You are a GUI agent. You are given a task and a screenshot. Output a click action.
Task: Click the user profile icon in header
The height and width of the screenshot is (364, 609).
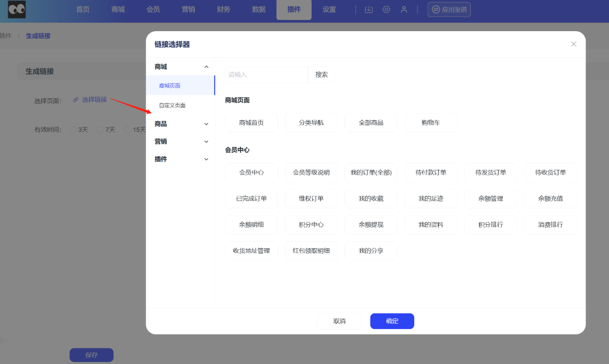click(x=404, y=10)
